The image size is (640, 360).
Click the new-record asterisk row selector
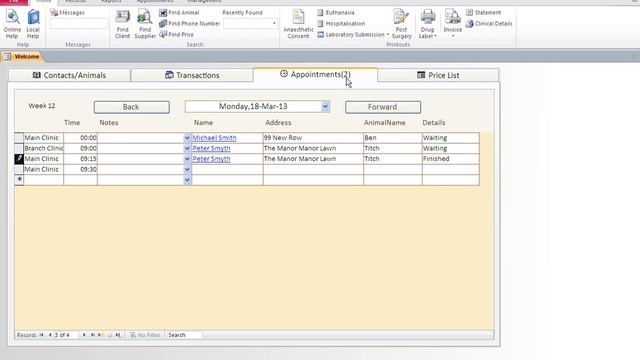point(19,180)
